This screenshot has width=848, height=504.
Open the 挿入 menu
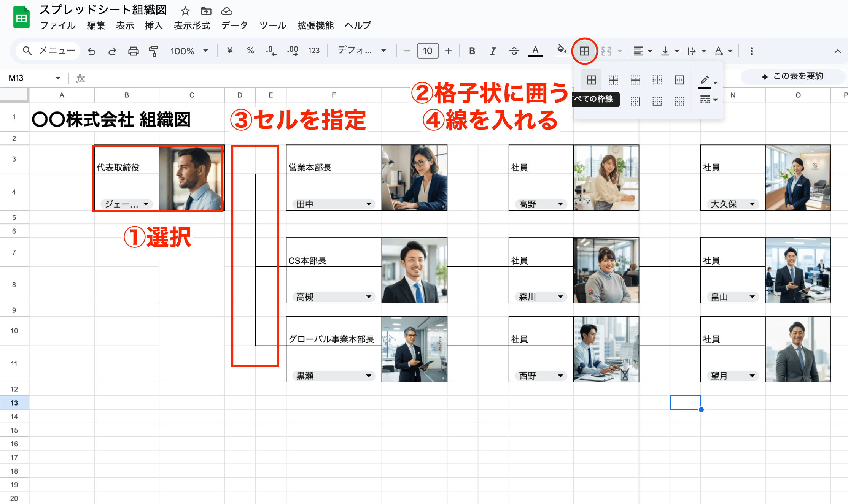point(153,25)
